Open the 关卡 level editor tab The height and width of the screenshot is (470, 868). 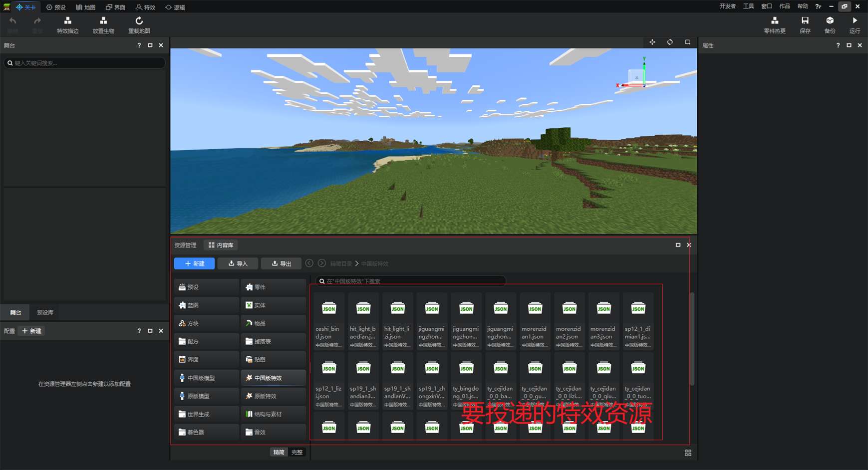point(25,7)
